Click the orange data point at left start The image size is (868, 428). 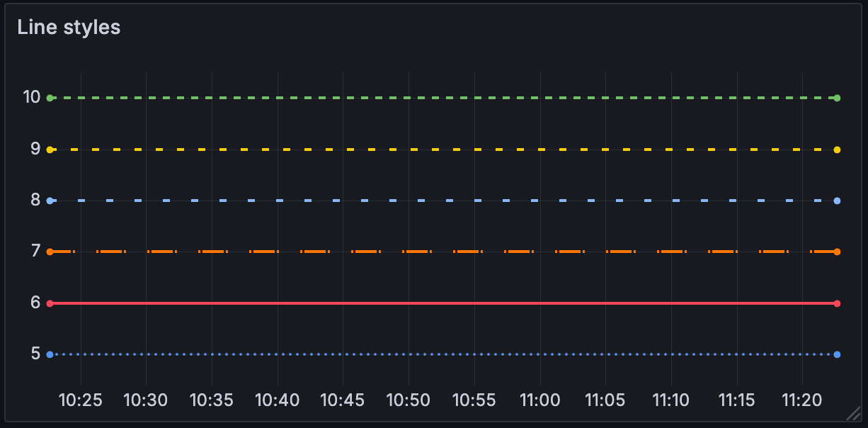tap(50, 252)
